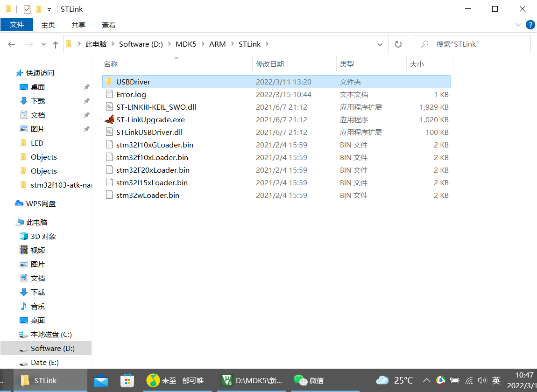Image resolution: width=537 pixels, height=392 pixels.
Task: Expand the chevron after ARM in the path
Action: 232,44
